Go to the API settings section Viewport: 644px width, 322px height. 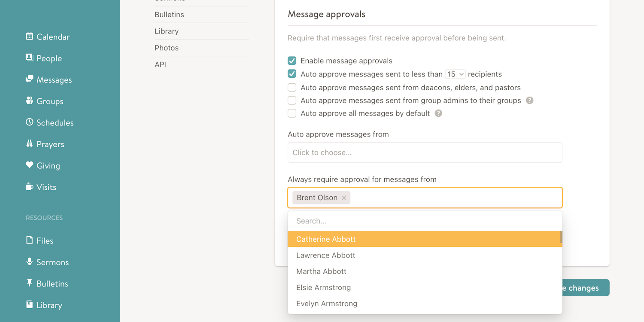coord(160,64)
